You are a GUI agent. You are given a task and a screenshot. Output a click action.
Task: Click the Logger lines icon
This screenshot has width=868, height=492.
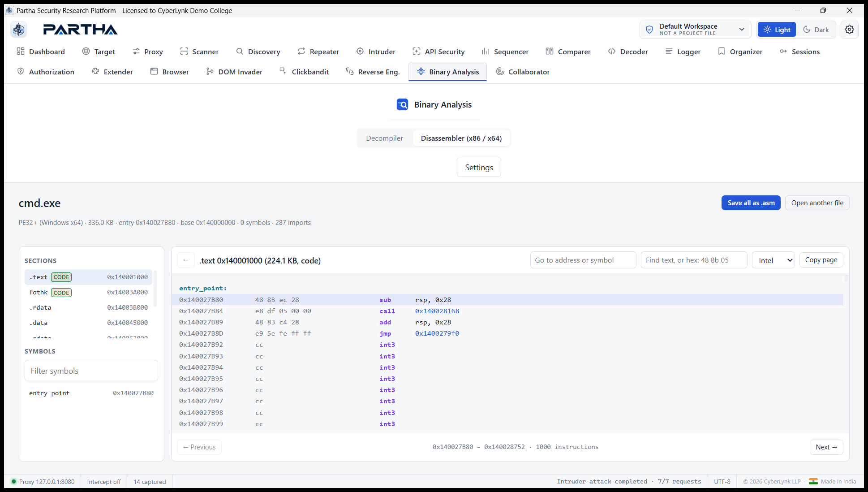(669, 51)
